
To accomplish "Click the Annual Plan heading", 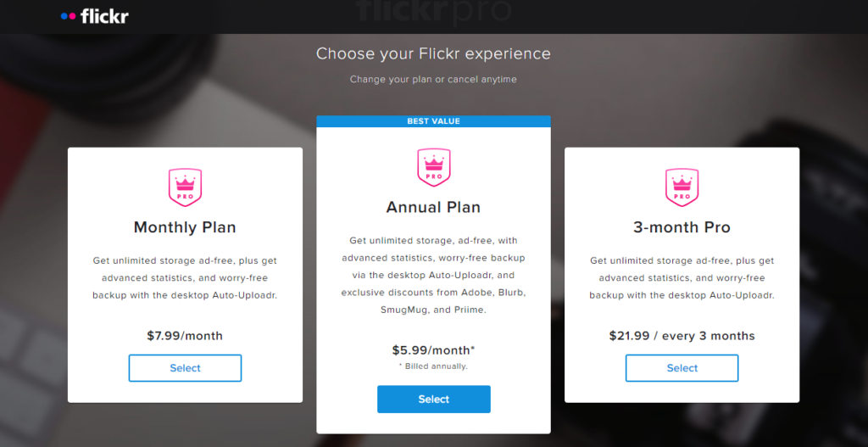I will (x=433, y=207).
